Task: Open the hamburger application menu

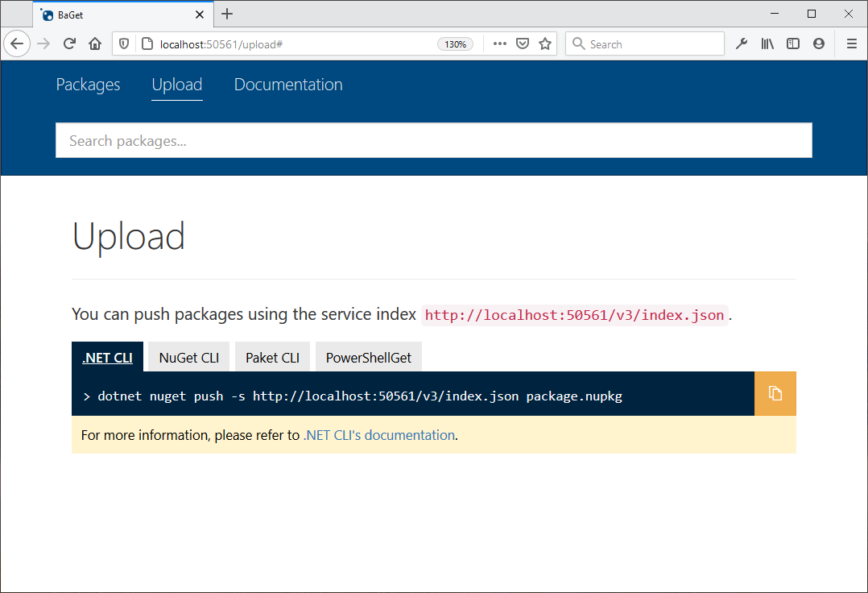Action: [x=852, y=44]
